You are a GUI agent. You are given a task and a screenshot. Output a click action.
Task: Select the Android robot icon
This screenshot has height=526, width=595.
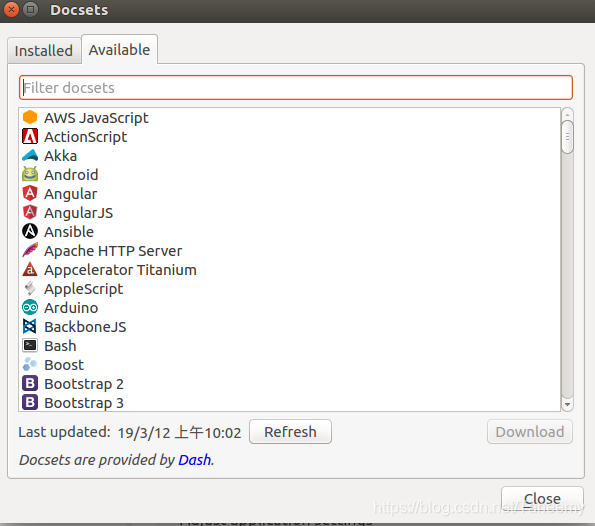tap(30, 174)
